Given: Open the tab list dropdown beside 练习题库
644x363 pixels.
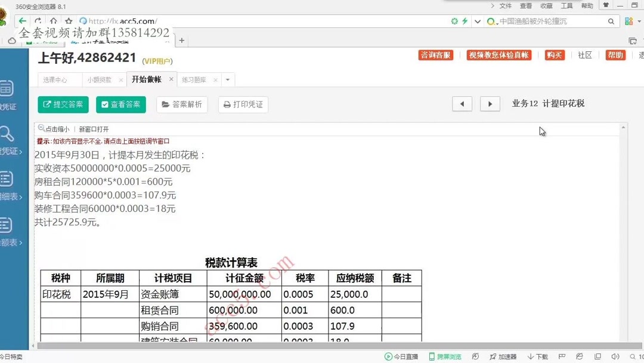Looking at the screenshot, I should point(227,79).
